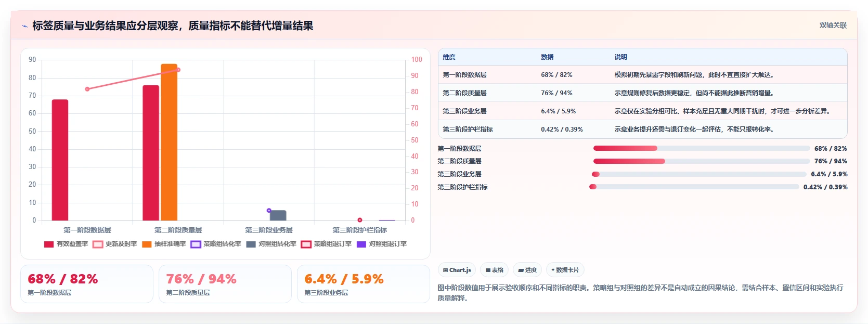Click x-axis label 第一阶段数据层
This screenshot has width=868, height=324.
tap(87, 230)
